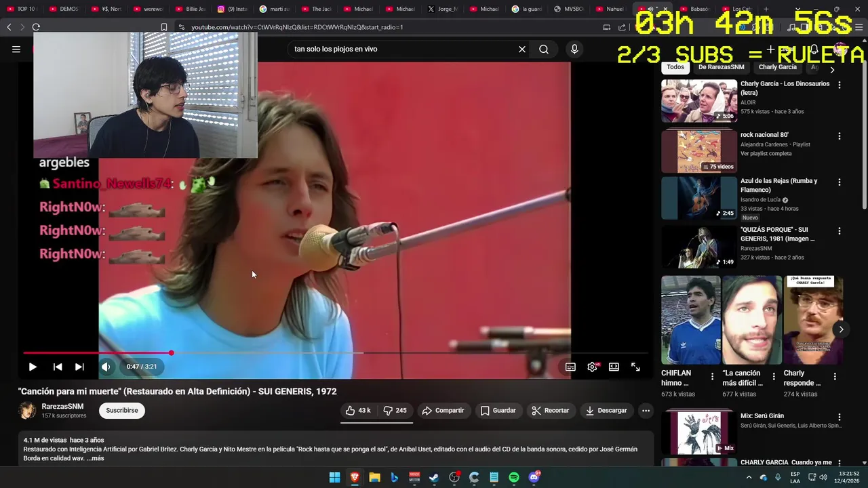Open options for Charly responde short

[835, 376]
